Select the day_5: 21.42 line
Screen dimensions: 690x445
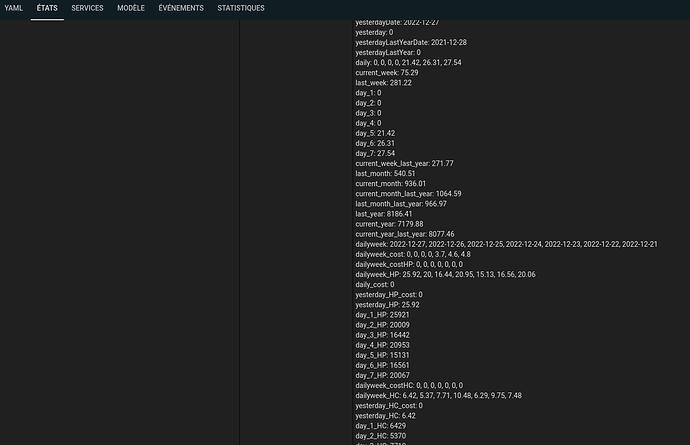coord(376,132)
